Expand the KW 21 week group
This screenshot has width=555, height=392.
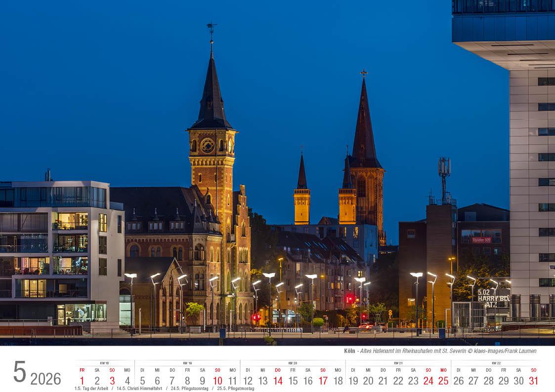point(399,362)
